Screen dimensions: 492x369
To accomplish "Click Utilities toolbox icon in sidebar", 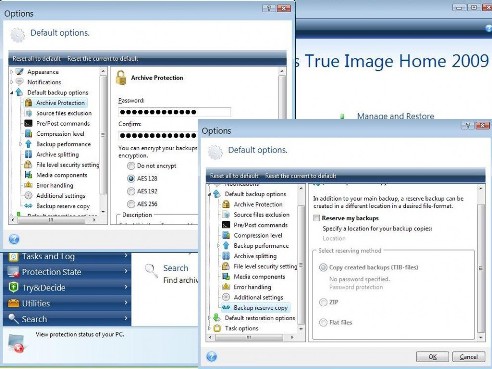I will (13, 303).
